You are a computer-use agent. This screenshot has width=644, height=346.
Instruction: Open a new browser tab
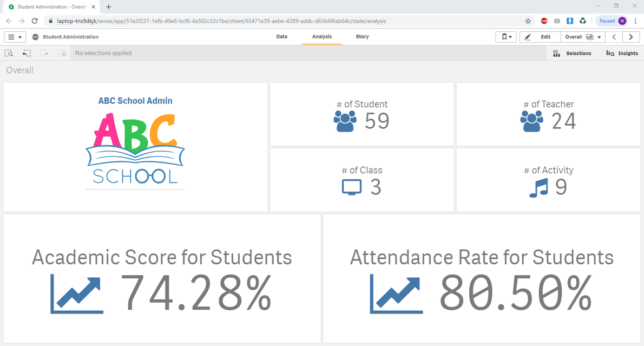point(109,7)
